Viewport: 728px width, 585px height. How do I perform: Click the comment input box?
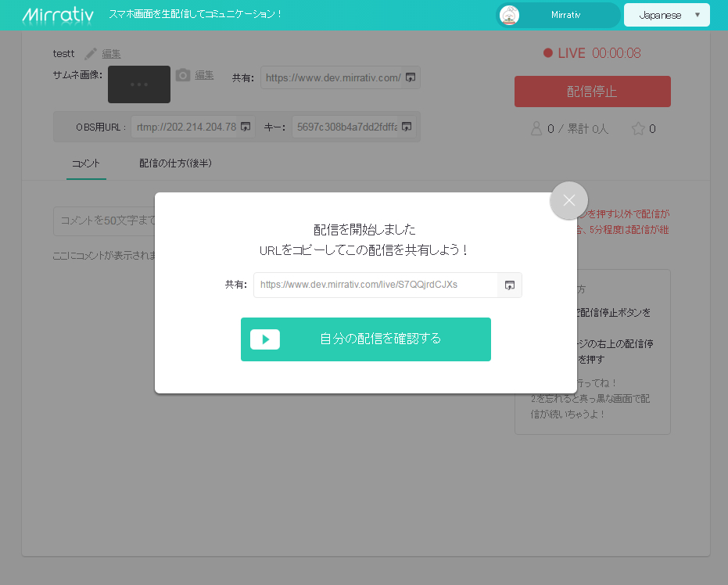point(104,221)
